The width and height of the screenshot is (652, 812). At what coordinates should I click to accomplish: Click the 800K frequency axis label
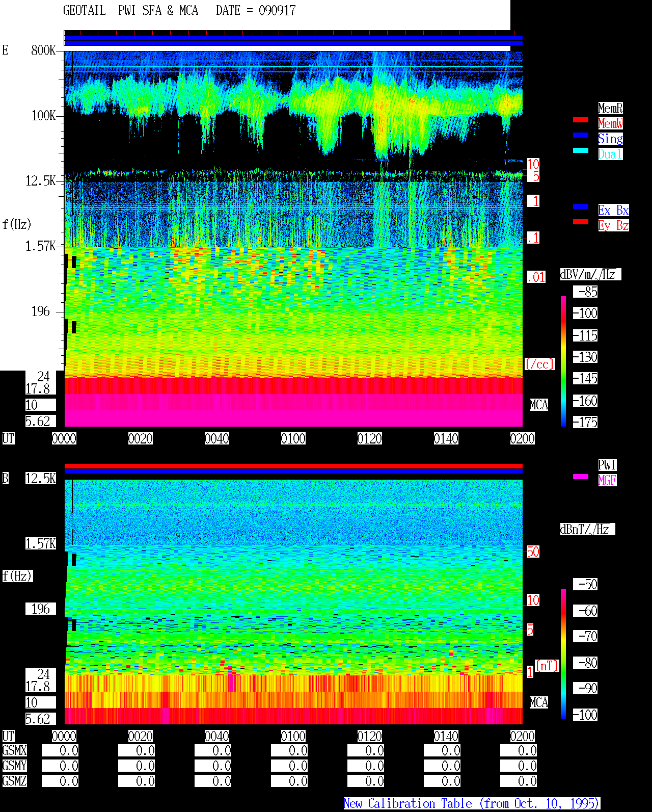coord(43,50)
